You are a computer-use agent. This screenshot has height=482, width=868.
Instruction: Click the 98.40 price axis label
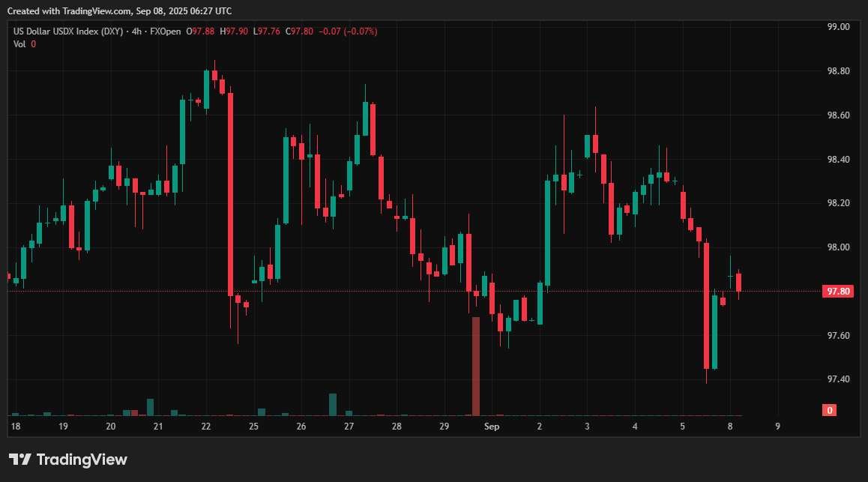838,160
